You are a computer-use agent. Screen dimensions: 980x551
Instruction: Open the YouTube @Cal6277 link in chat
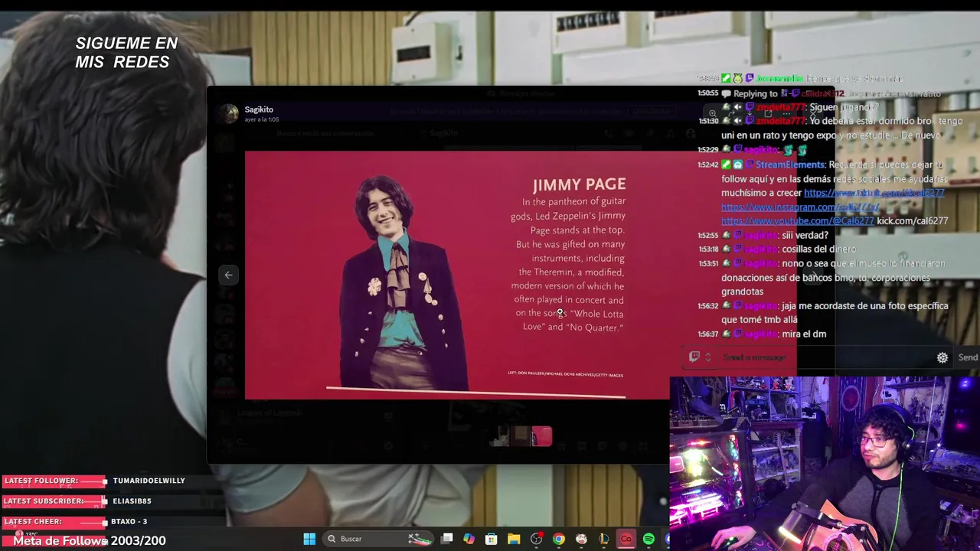pos(797,220)
